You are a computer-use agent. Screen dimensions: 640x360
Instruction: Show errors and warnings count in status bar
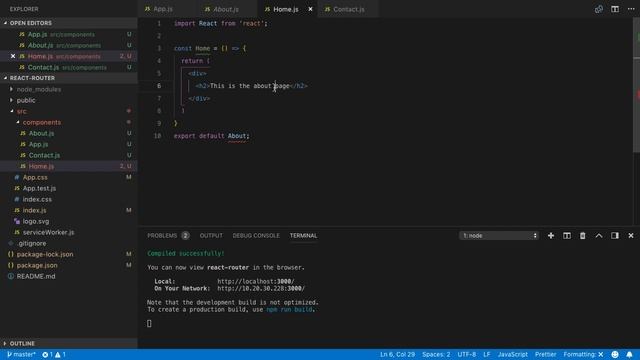click(x=54, y=354)
